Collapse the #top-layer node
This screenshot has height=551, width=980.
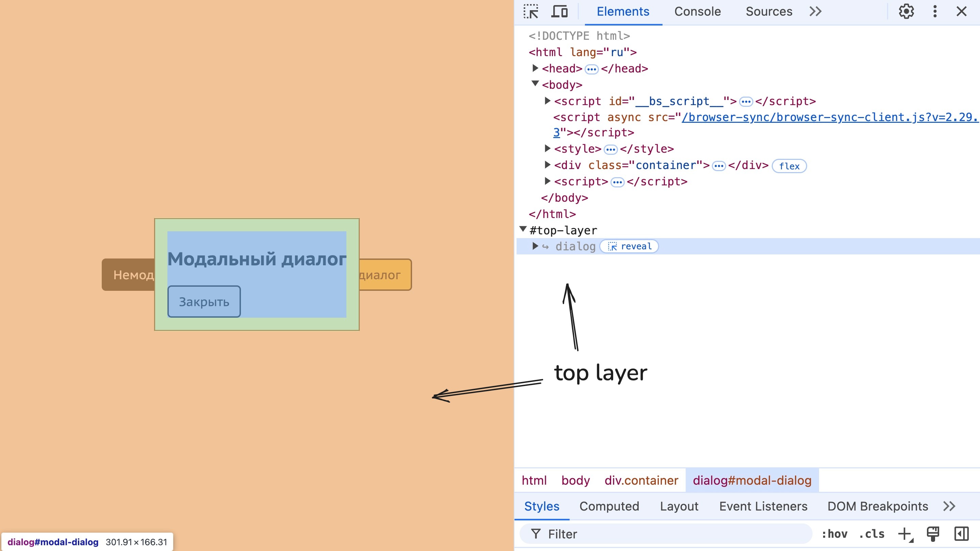pyautogui.click(x=523, y=229)
